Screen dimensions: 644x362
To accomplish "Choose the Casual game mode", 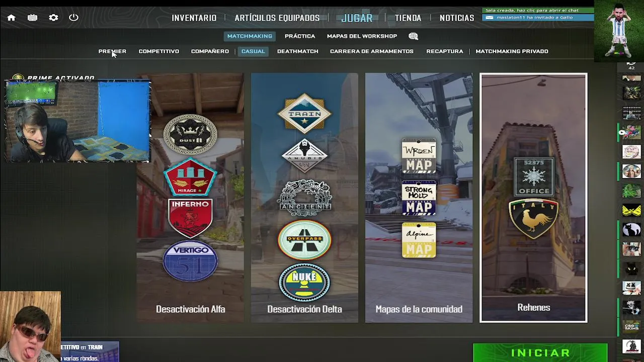I will (x=253, y=51).
